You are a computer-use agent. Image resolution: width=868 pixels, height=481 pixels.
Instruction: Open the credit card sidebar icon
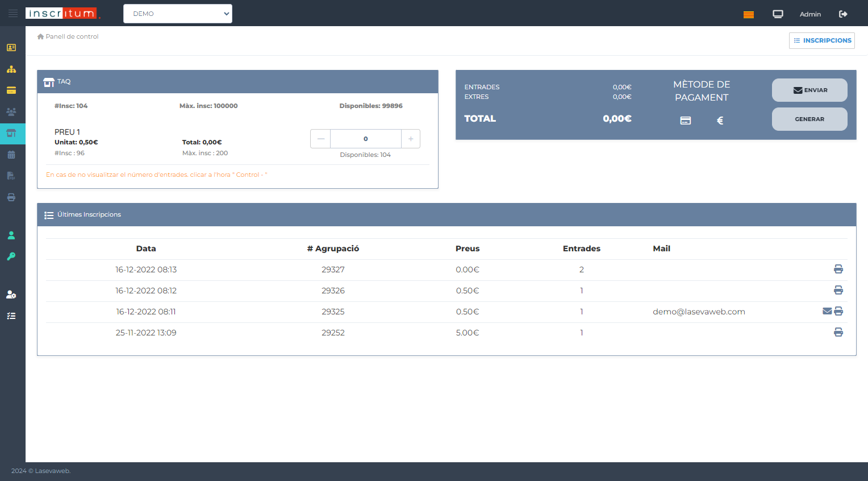11,90
